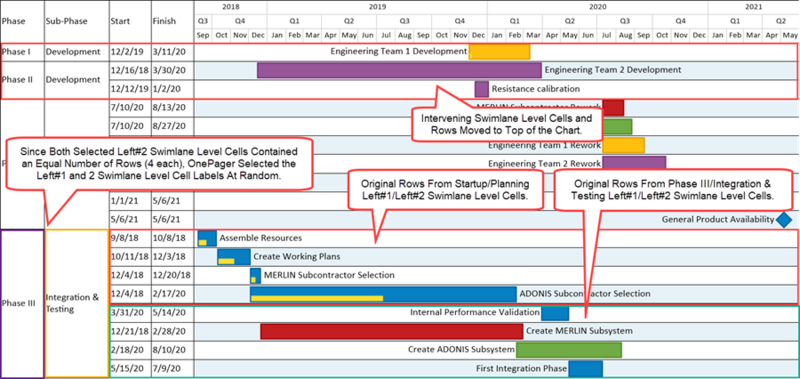Click the Integration & Testing sub-phase cell
This screenshot has width=800, height=379.
coord(77,304)
